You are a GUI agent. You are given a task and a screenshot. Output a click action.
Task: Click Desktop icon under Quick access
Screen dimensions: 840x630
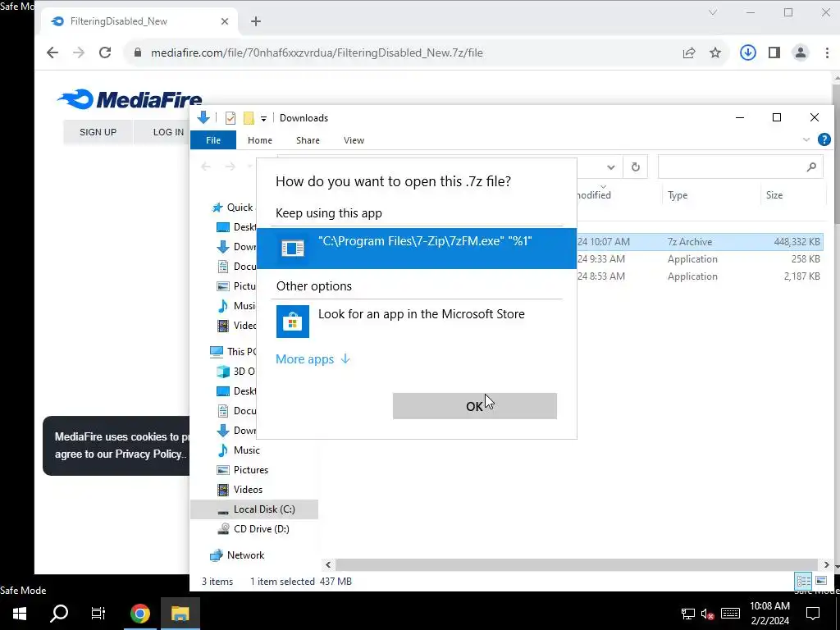pyautogui.click(x=223, y=227)
